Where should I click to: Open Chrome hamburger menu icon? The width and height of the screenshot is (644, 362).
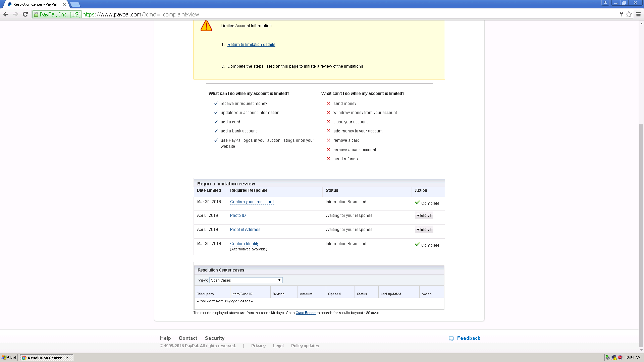coord(638,14)
